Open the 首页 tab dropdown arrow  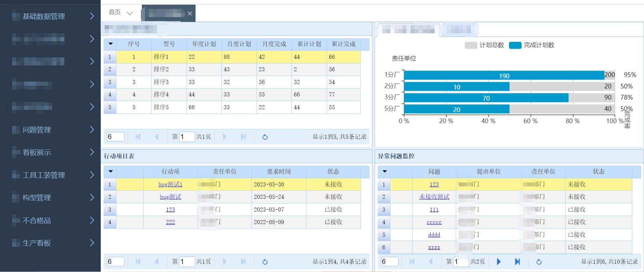pyautogui.click(x=130, y=13)
